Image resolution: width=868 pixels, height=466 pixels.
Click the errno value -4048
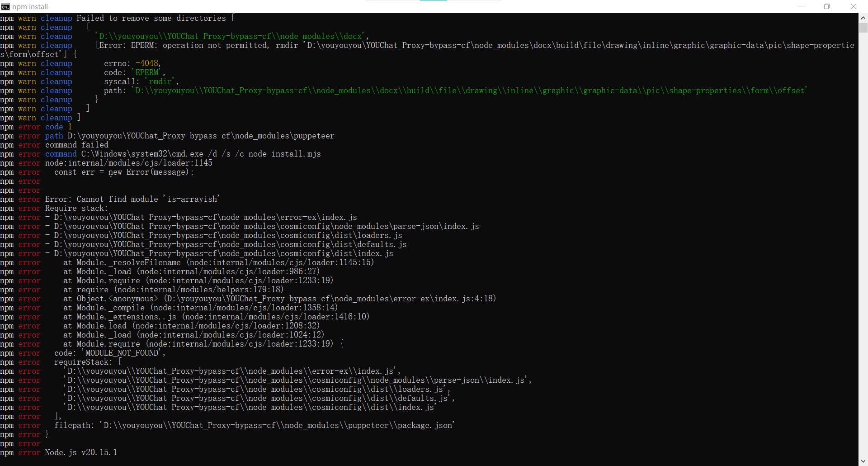[x=147, y=63]
